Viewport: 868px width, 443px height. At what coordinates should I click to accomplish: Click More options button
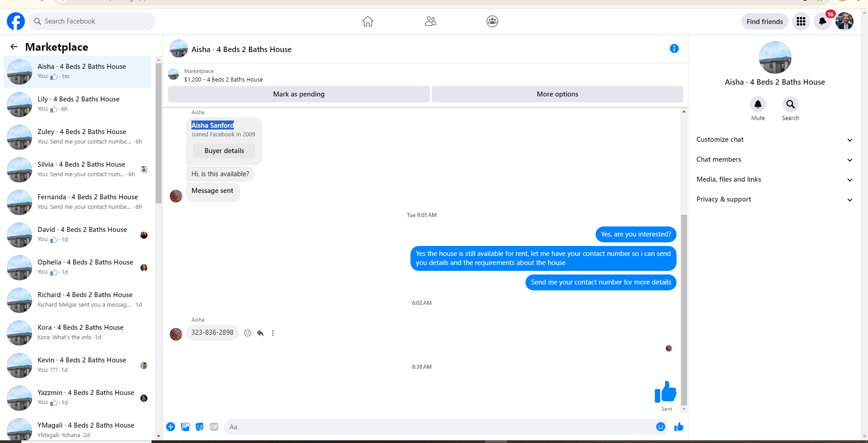point(558,94)
